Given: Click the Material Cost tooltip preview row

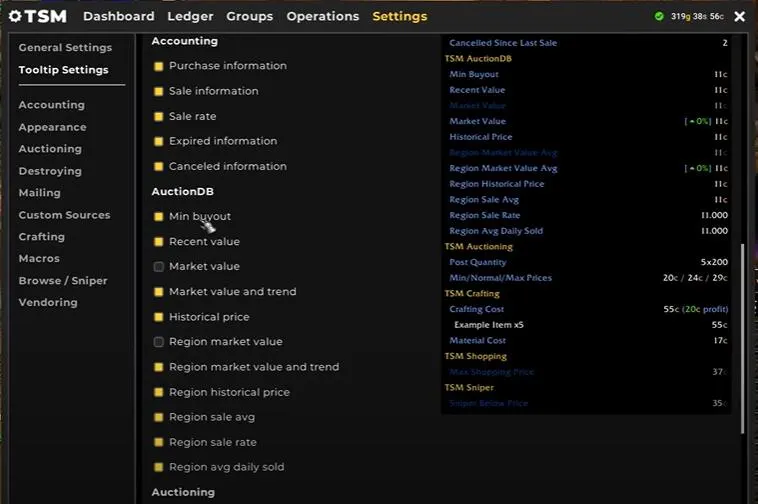Looking at the screenshot, I should pyautogui.click(x=588, y=340).
